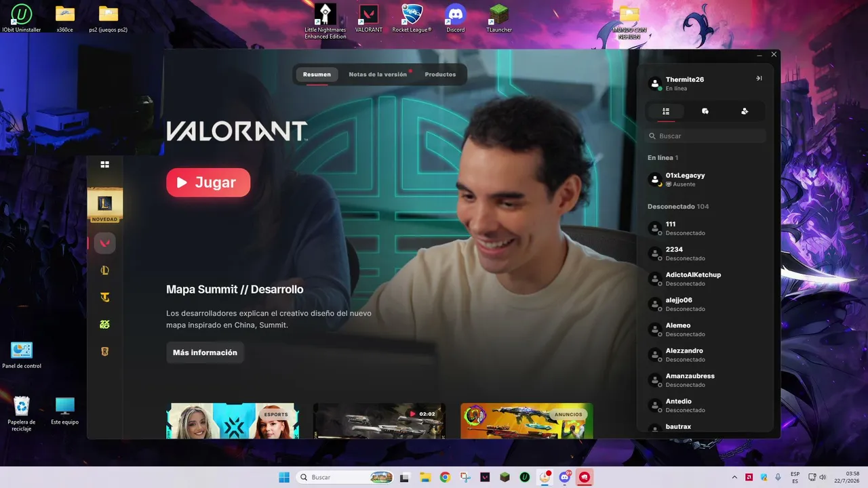Open the Discord desktop shortcut
Image resolution: width=868 pixels, height=488 pixels.
click(x=456, y=18)
